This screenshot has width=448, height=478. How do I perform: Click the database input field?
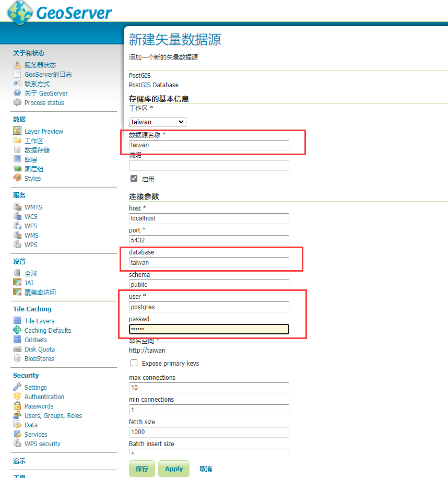coord(209,262)
